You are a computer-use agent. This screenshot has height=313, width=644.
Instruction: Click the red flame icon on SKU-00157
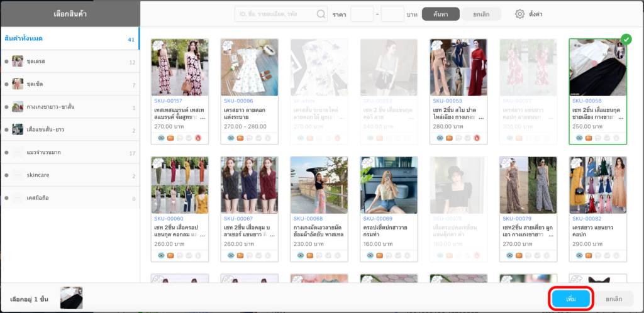198,138
